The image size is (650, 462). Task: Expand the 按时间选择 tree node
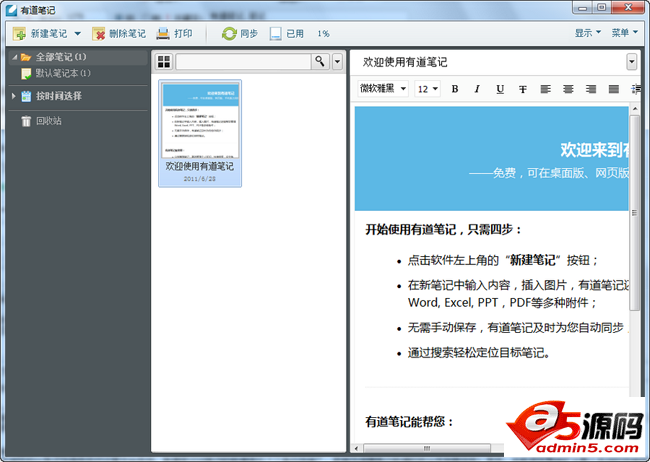[x=13, y=96]
